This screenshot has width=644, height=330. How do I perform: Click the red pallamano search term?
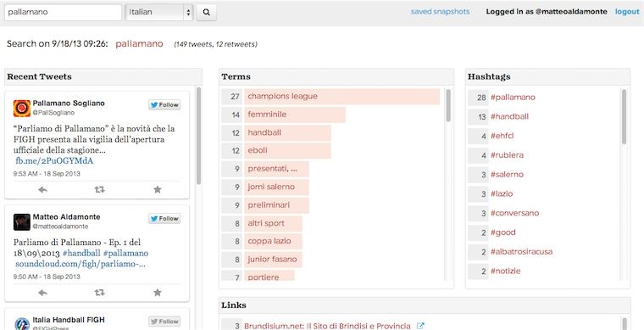click(x=139, y=44)
